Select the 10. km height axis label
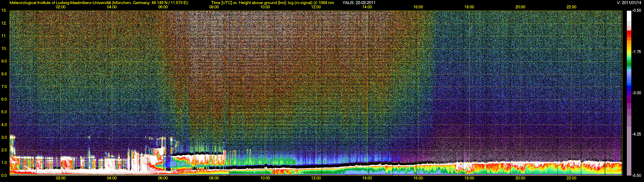 (x=4, y=48)
